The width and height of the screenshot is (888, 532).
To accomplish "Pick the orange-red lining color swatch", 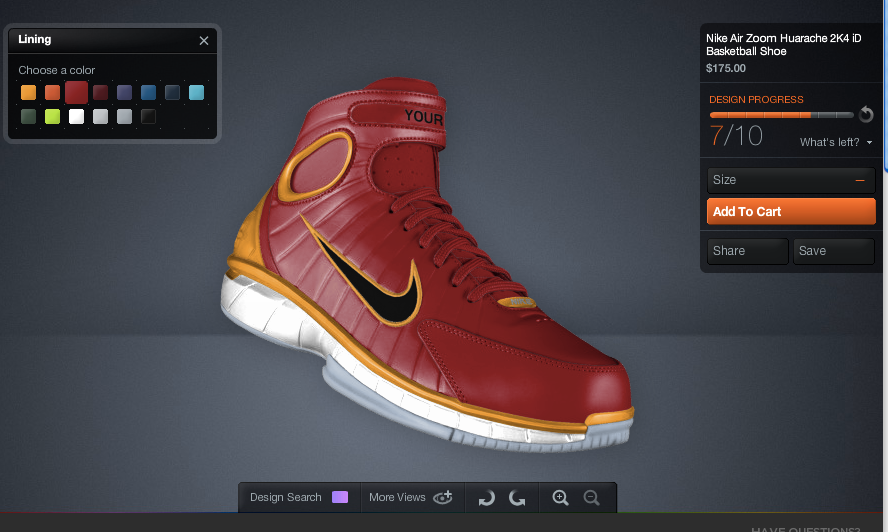I will tap(52, 92).
